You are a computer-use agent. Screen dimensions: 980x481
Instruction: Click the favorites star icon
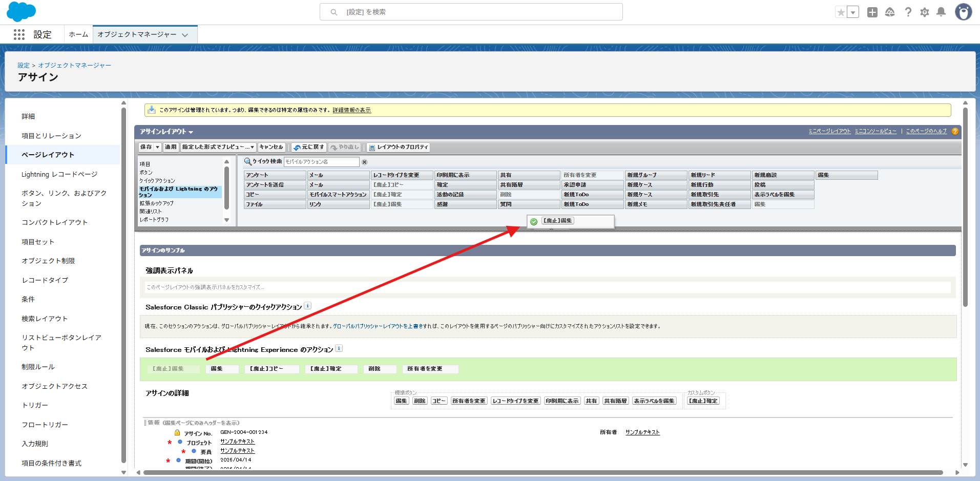(x=841, y=12)
